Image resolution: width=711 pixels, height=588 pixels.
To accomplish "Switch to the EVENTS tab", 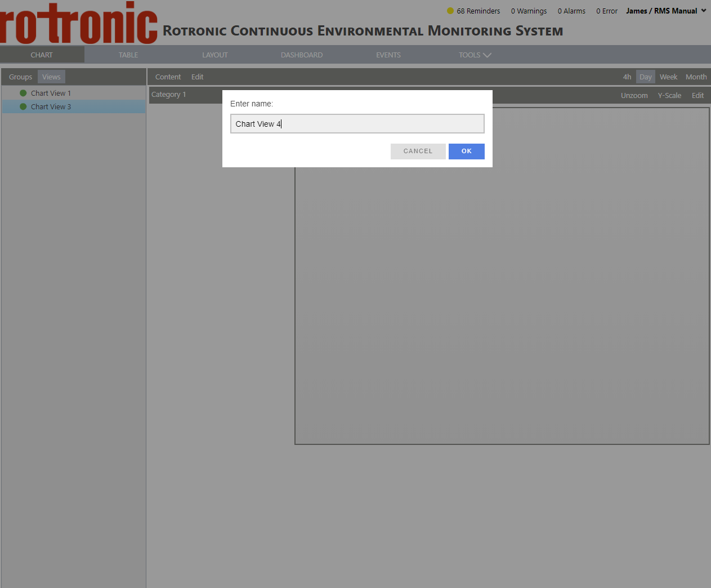I will 388,55.
